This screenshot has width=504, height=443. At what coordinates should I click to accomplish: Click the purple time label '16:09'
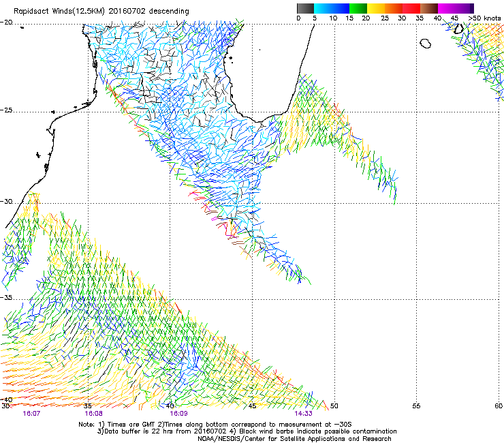click(x=178, y=414)
